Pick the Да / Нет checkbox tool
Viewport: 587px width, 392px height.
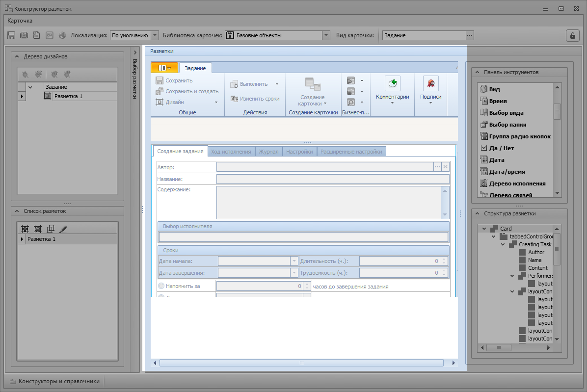[x=501, y=148]
